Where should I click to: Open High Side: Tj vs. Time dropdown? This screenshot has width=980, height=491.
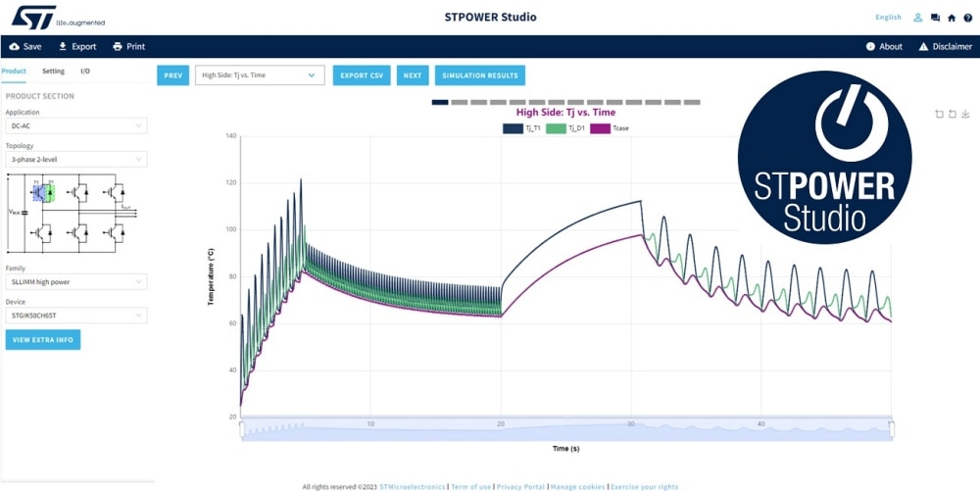pos(260,74)
